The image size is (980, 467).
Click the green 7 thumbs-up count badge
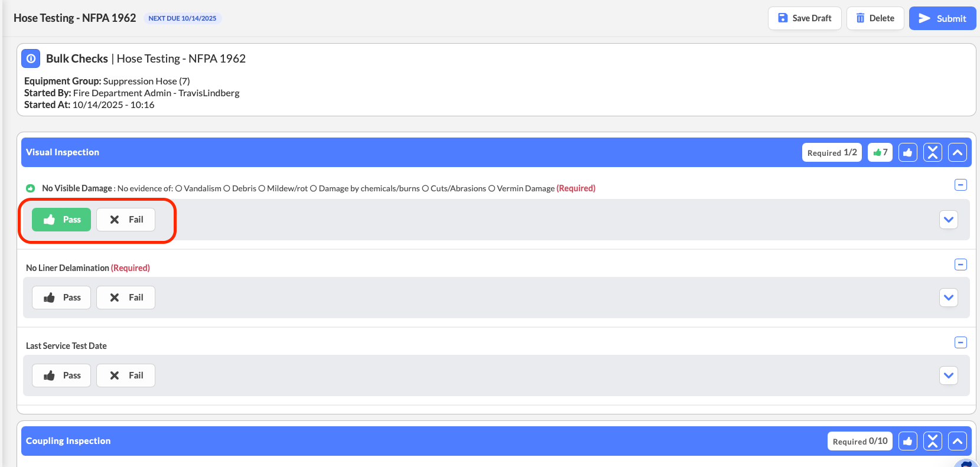coord(880,152)
